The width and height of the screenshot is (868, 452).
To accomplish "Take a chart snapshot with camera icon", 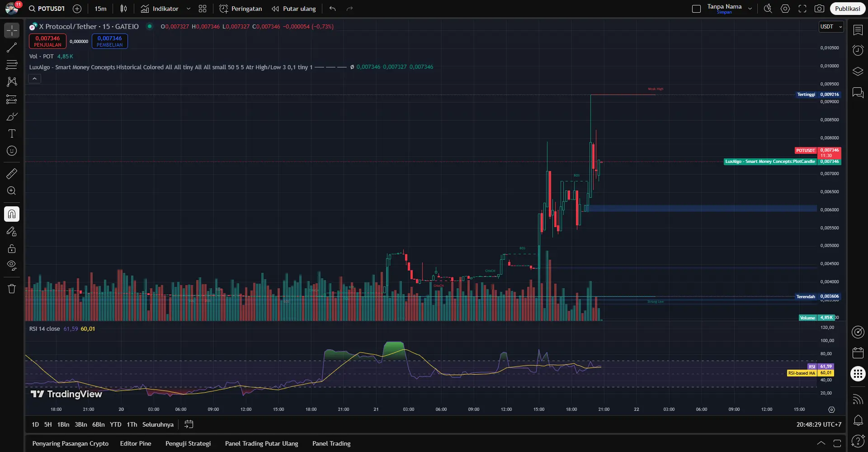I will [x=819, y=9].
